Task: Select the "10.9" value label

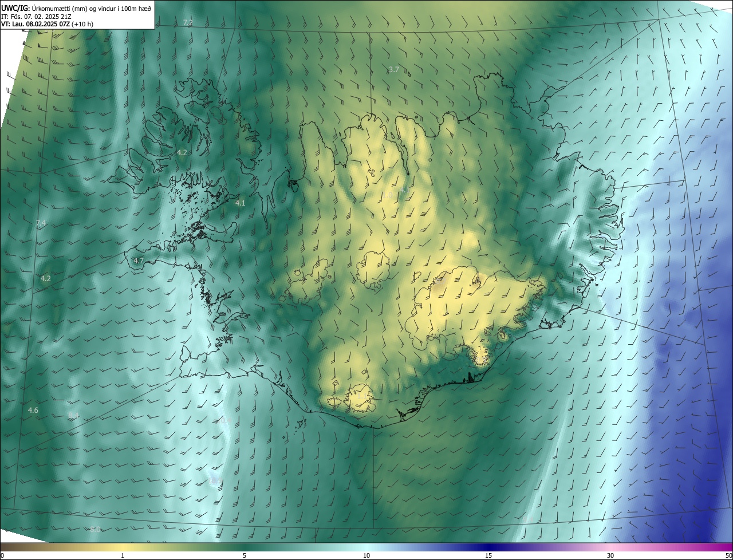Action: [215, 481]
